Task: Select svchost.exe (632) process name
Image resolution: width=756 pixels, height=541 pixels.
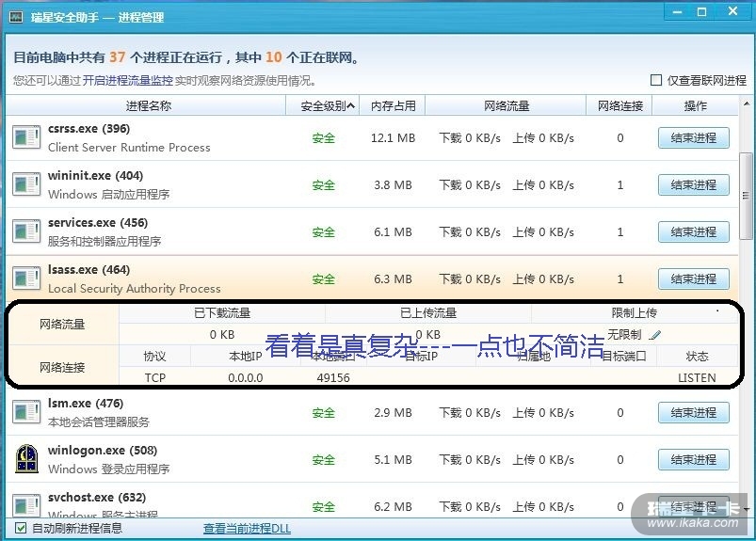Action: 97,497
